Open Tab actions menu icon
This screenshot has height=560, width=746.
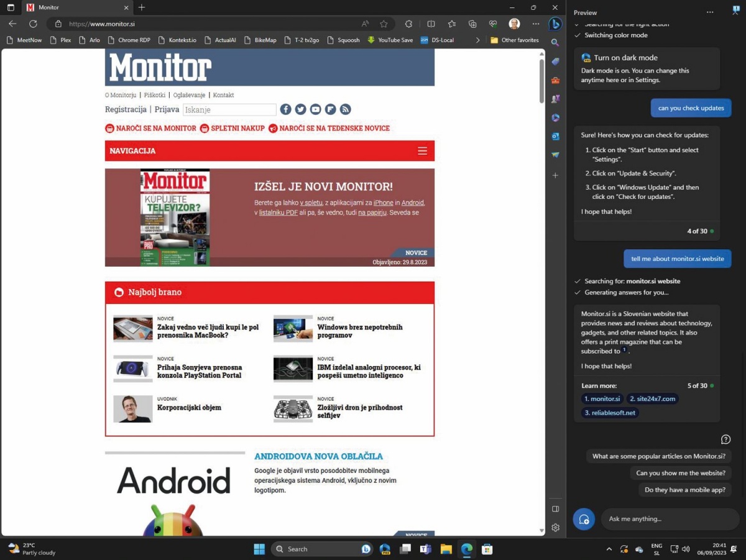pos(11,7)
